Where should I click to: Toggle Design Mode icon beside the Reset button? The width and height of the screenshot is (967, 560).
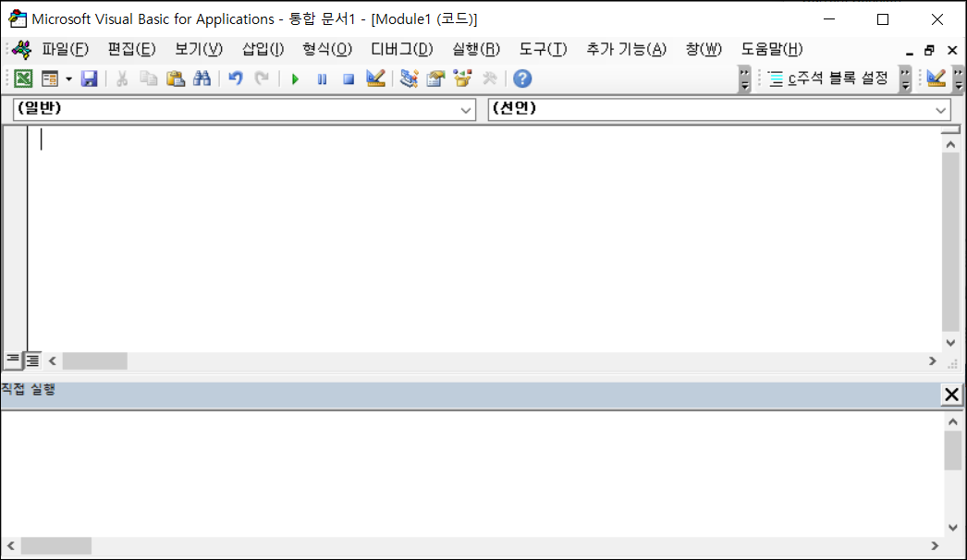tap(375, 79)
